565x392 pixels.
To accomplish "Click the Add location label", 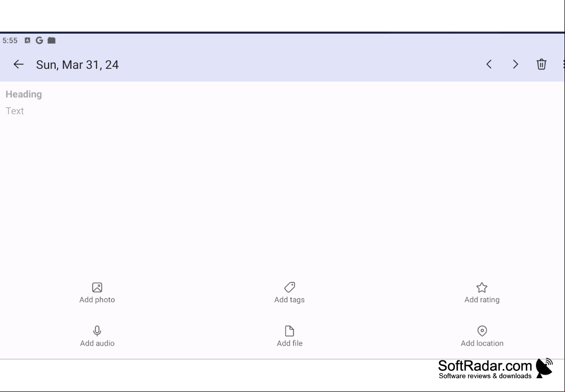I will [482, 343].
